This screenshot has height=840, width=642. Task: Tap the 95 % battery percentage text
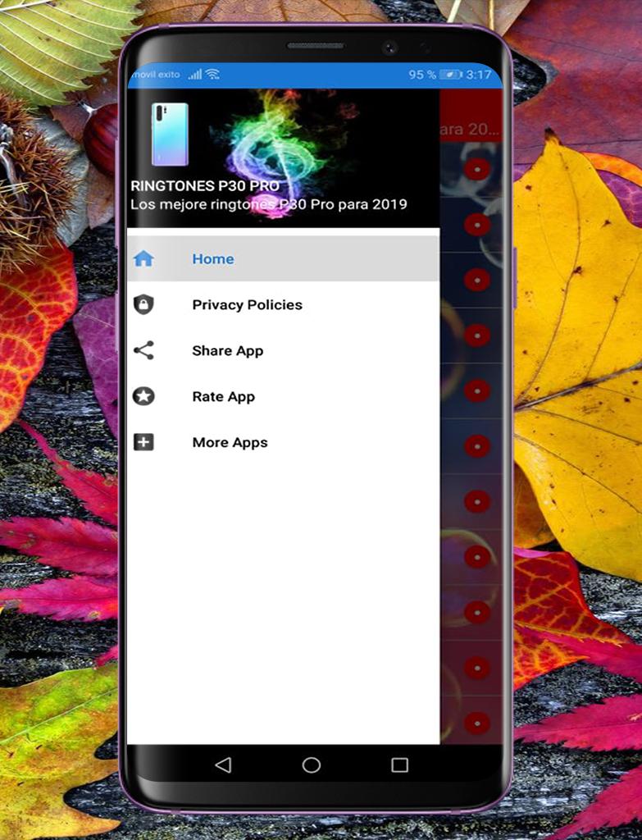click(422, 75)
